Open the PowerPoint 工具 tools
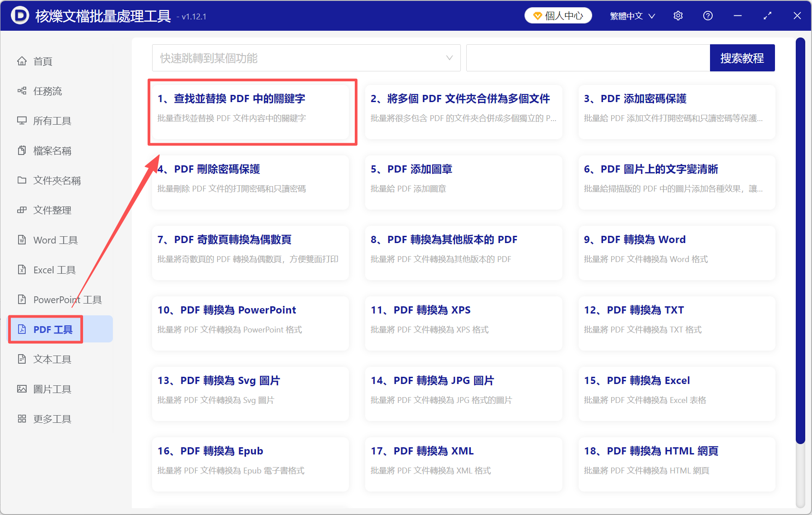 tap(67, 299)
